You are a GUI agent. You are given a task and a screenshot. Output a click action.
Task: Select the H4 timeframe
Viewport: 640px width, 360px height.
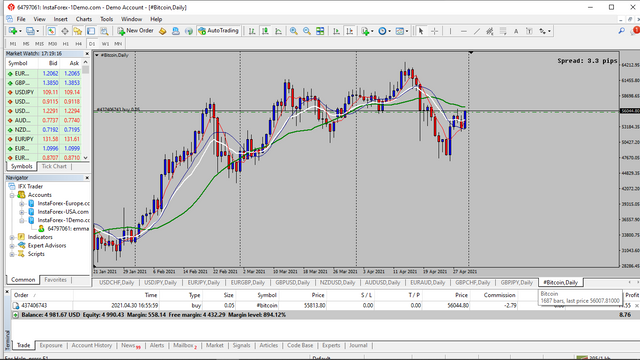click(78, 44)
